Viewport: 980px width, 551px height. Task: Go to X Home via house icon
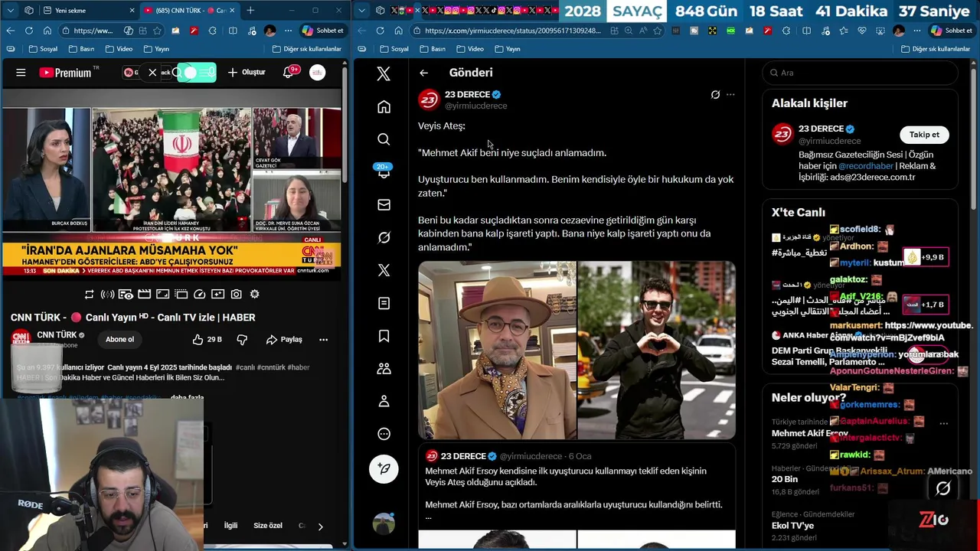pyautogui.click(x=384, y=106)
